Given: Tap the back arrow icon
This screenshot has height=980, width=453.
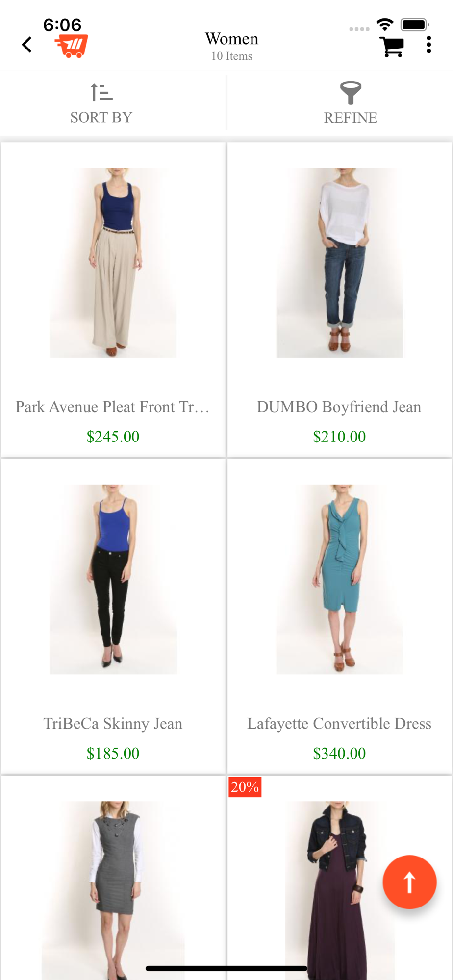Looking at the screenshot, I should point(27,45).
